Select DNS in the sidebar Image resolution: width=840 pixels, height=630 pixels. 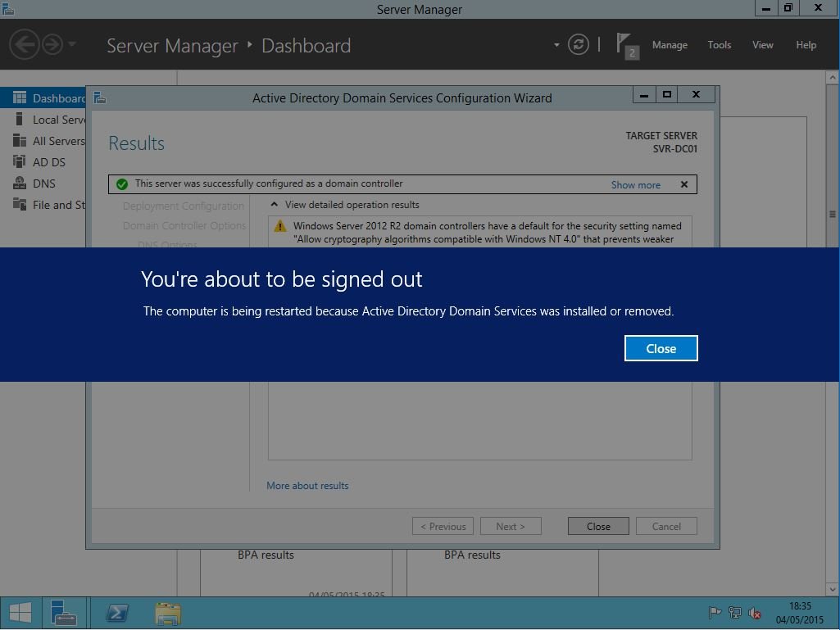coord(43,184)
